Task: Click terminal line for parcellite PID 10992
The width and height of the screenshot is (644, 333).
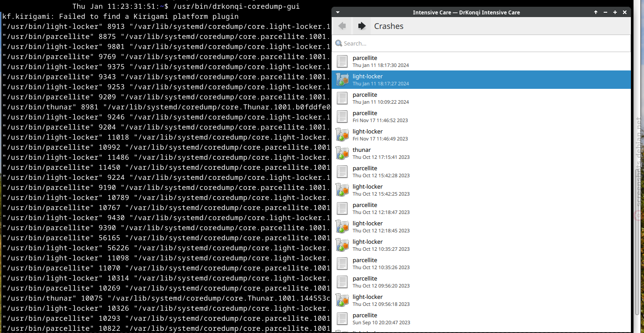Action: coord(166,147)
